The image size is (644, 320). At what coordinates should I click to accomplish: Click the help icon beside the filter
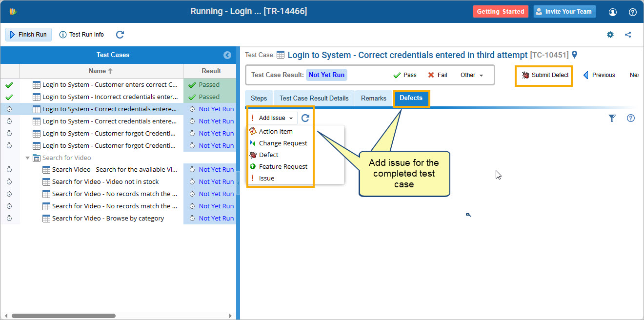coord(631,118)
